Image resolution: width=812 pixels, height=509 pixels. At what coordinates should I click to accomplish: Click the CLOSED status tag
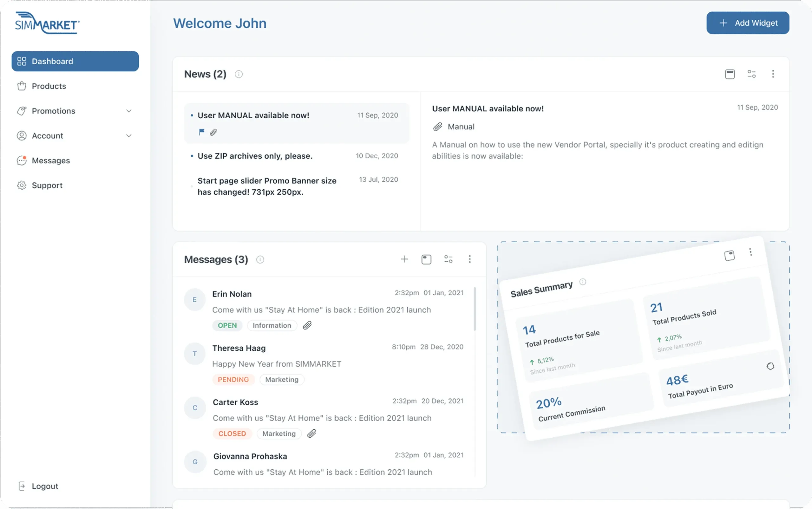pos(232,434)
